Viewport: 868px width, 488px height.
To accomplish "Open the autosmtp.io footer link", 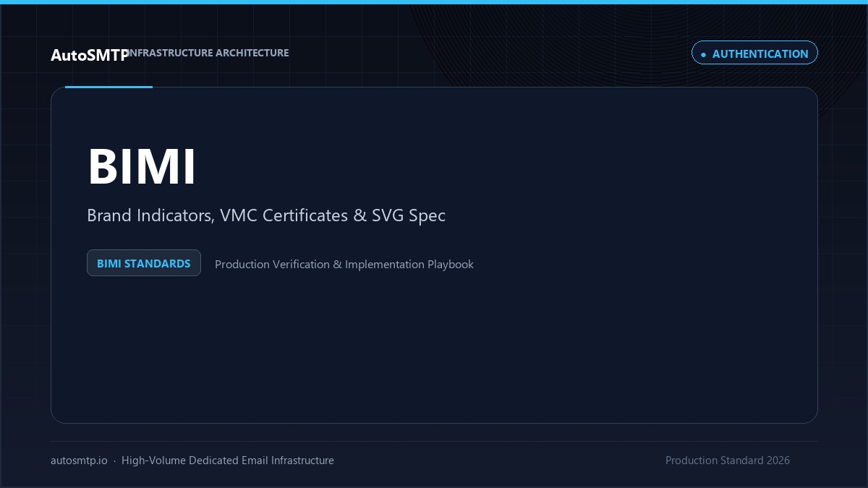I will pyautogui.click(x=79, y=461).
